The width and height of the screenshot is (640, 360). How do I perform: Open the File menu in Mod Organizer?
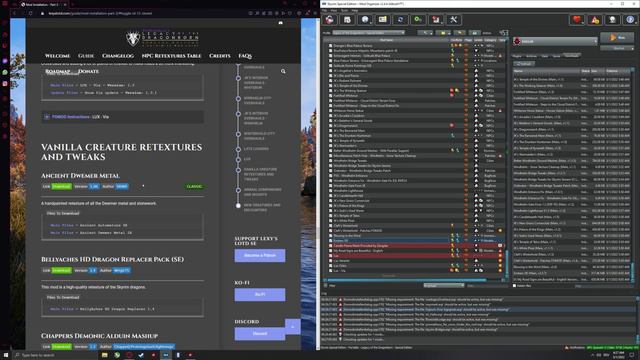(x=325, y=10)
